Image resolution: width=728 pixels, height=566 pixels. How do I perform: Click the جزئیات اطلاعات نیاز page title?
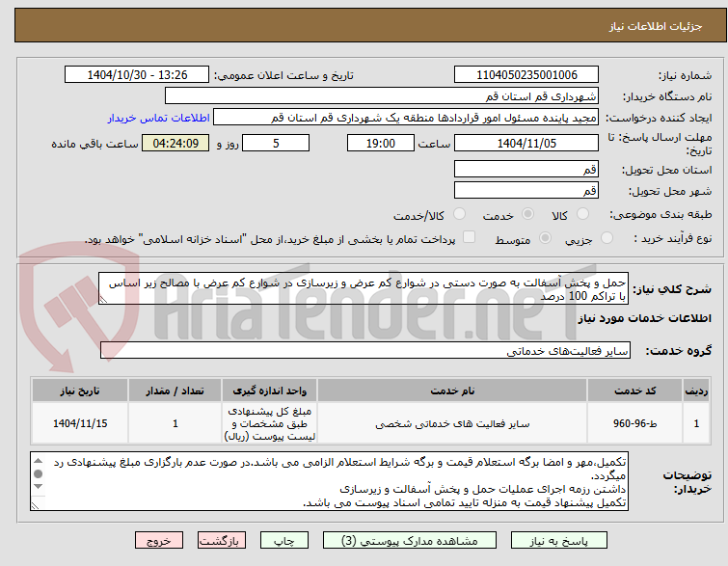(x=656, y=26)
